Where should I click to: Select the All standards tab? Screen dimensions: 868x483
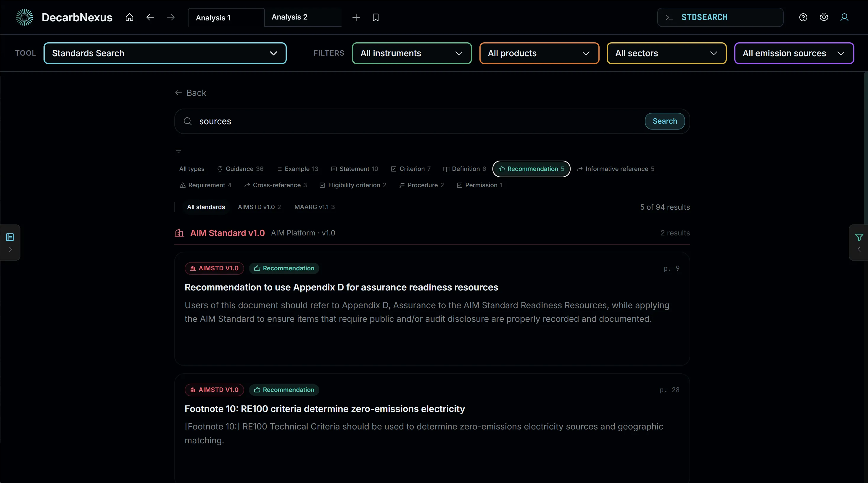(x=206, y=207)
